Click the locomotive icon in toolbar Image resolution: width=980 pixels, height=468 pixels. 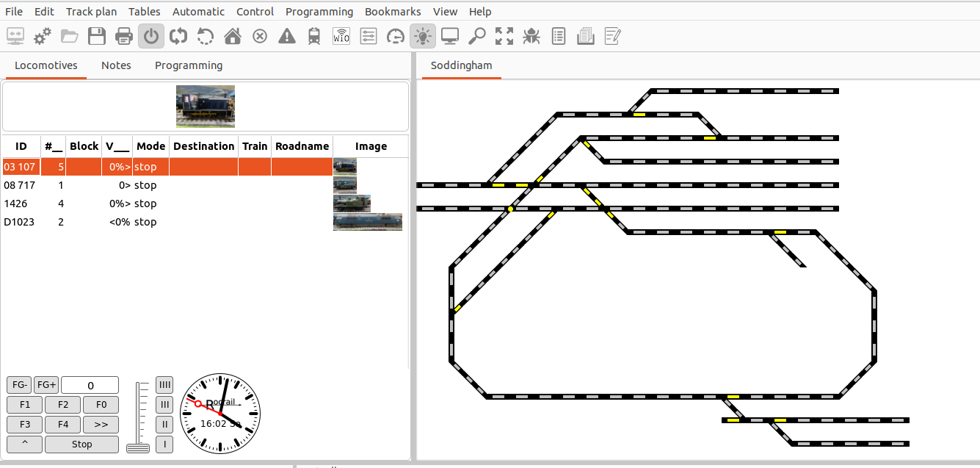tap(314, 36)
